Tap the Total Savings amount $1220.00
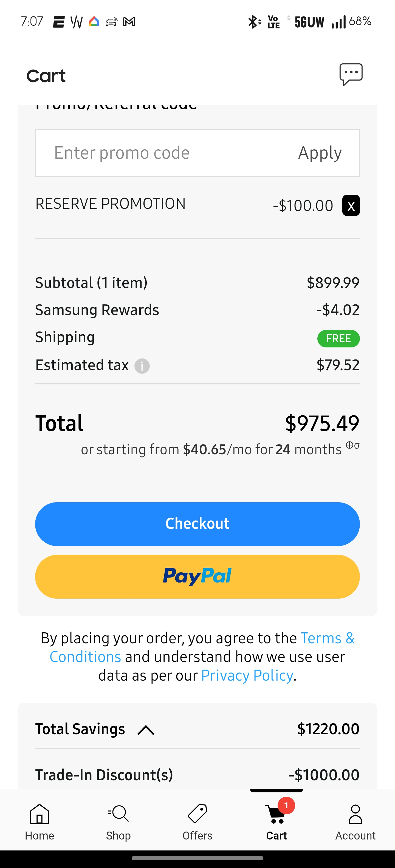 [328, 729]
